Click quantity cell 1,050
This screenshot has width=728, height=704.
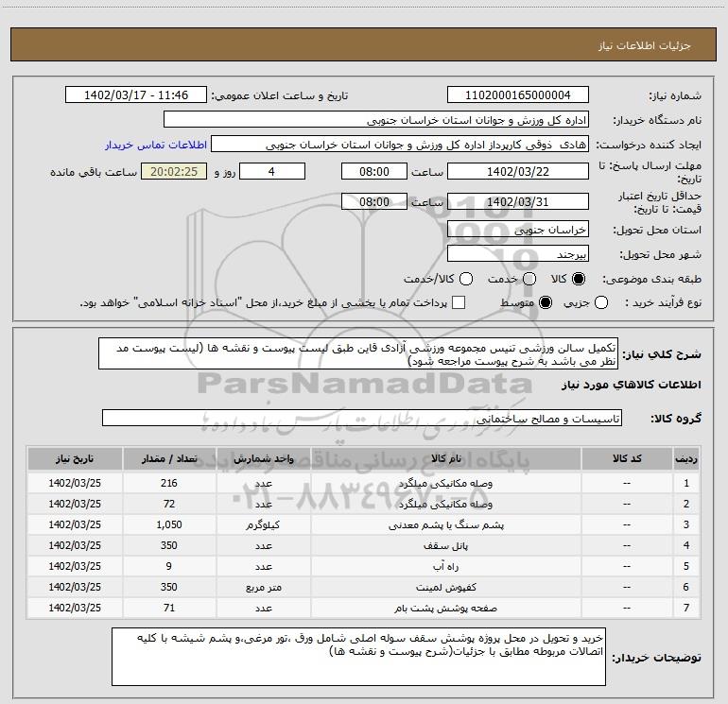tap(169, 524)
